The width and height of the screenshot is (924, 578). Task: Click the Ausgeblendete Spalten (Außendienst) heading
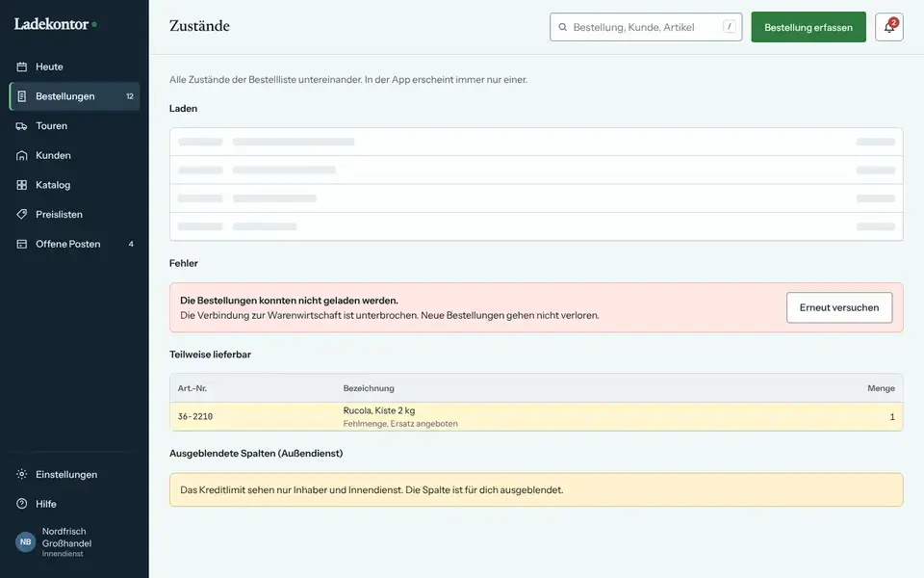click(256, 453)
